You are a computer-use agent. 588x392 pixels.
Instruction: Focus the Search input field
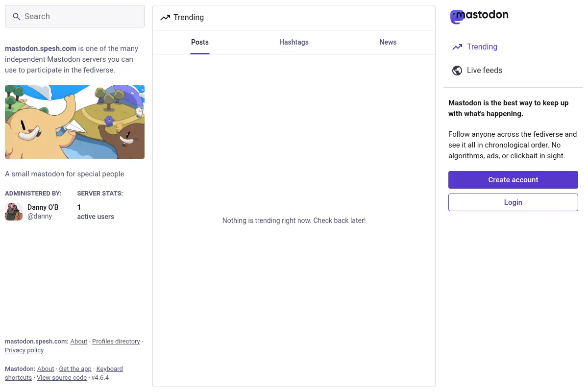tap(74, 16)
